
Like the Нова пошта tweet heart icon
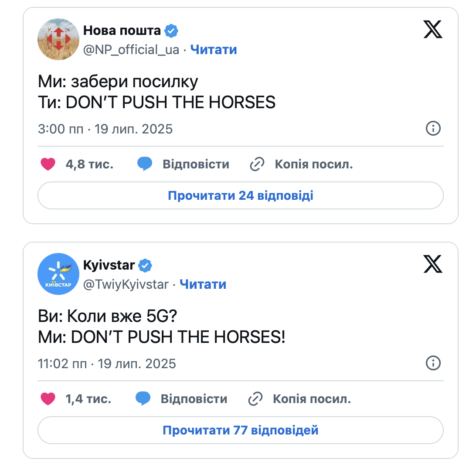[48, 164]
